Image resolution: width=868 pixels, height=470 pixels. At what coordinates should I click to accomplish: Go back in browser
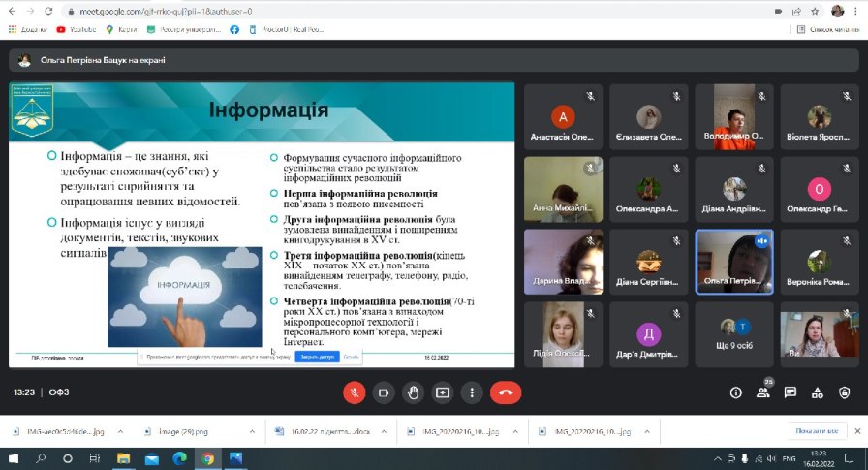coord(13,11)
